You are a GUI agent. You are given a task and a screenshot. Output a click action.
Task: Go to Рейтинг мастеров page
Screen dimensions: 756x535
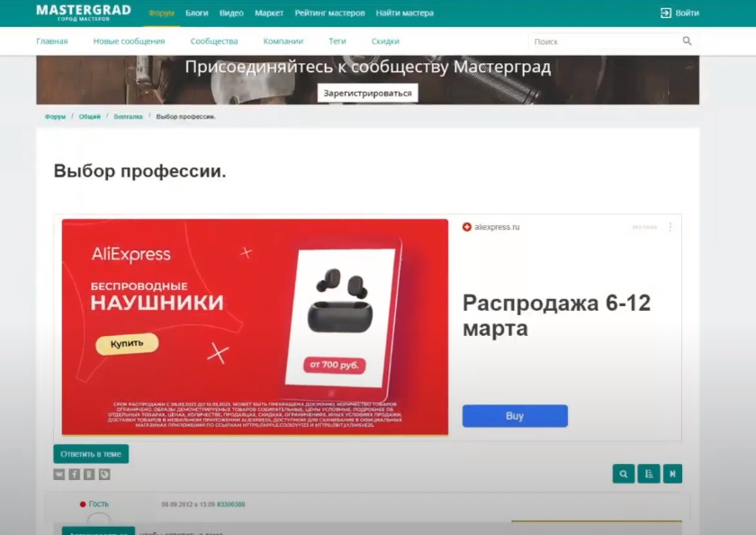pos(329,13)
